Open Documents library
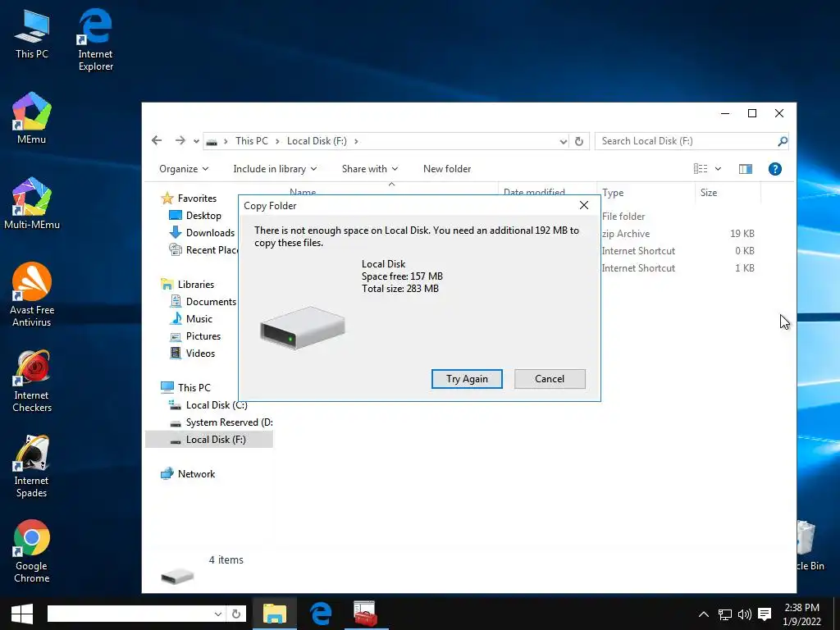The width and height of the screenshot is (840, 630). [x=203, y=302]
